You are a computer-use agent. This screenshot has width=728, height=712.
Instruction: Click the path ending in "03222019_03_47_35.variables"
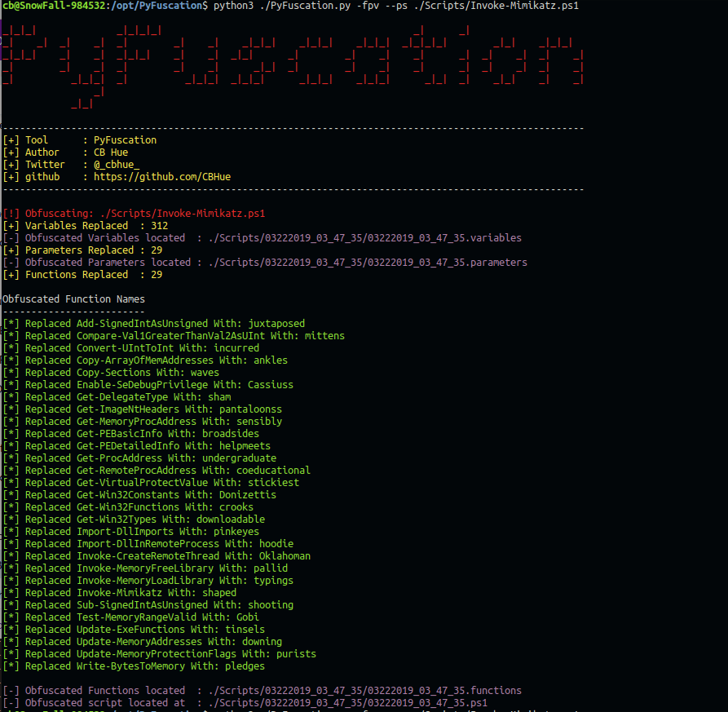[x=365, y=238]
